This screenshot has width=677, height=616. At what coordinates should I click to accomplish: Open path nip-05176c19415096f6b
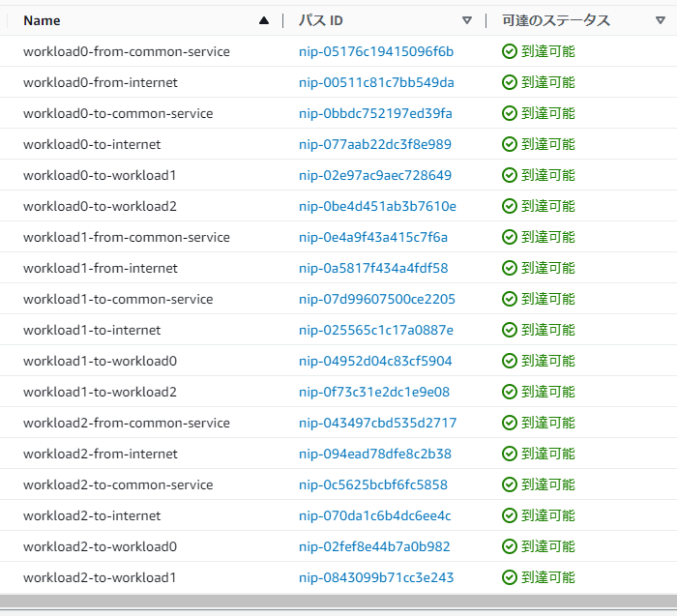[376, 51]
